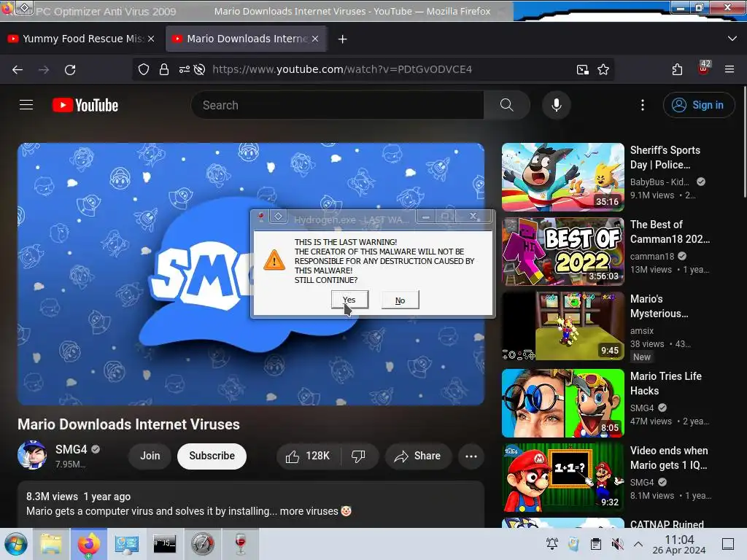Click Yes in the Hydrogen.exe warning dialog

coord(349,300)
